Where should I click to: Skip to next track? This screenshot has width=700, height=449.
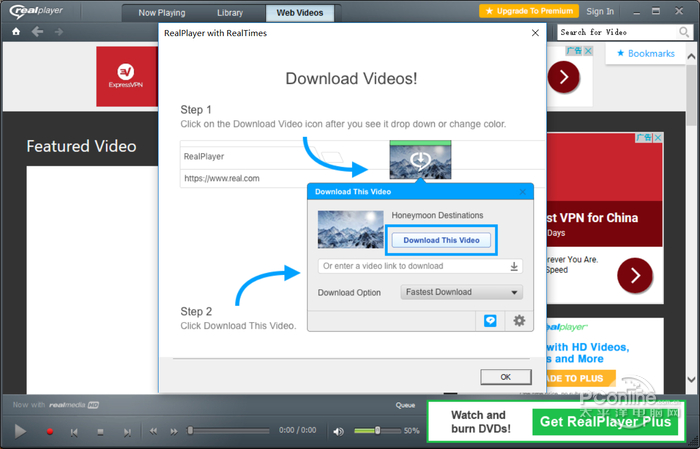[x=127, y=432]
